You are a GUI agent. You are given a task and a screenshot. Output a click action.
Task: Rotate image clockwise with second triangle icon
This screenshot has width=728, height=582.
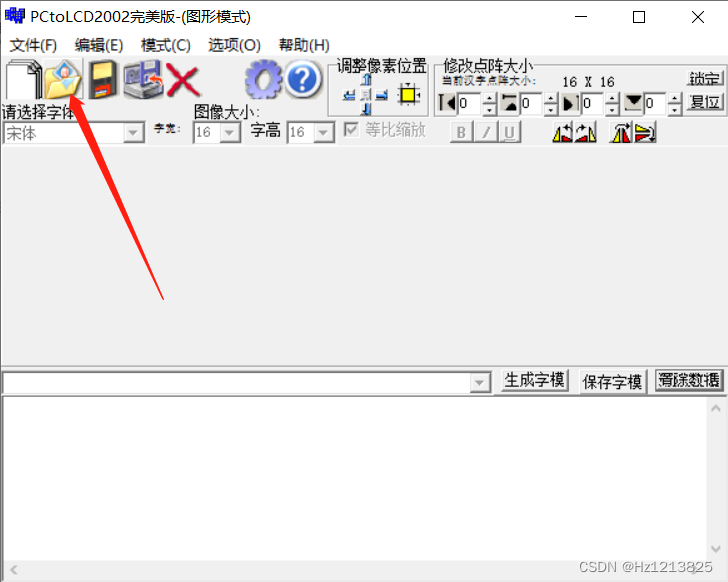(x=585, y=133)
